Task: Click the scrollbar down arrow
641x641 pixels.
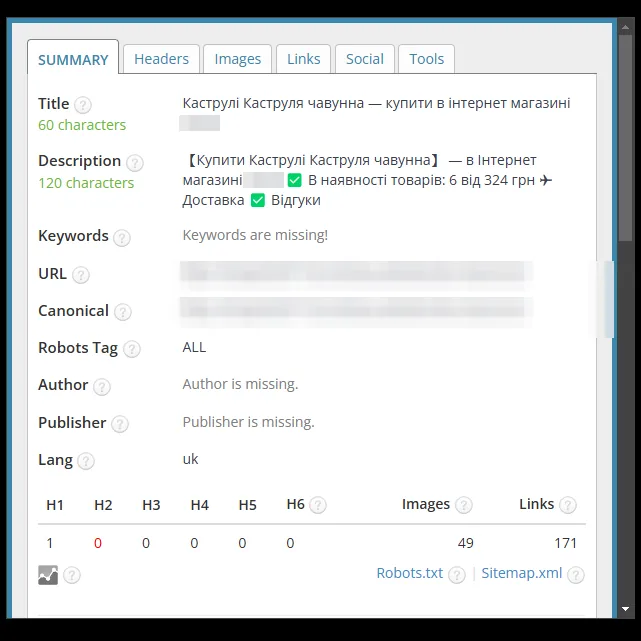Action: 625,609
